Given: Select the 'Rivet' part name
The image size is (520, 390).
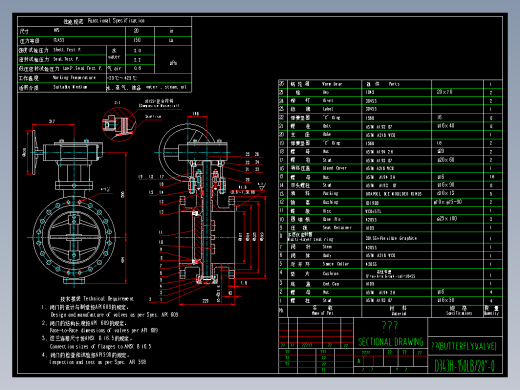Looking at the screenshot, I should pos(328,100).
